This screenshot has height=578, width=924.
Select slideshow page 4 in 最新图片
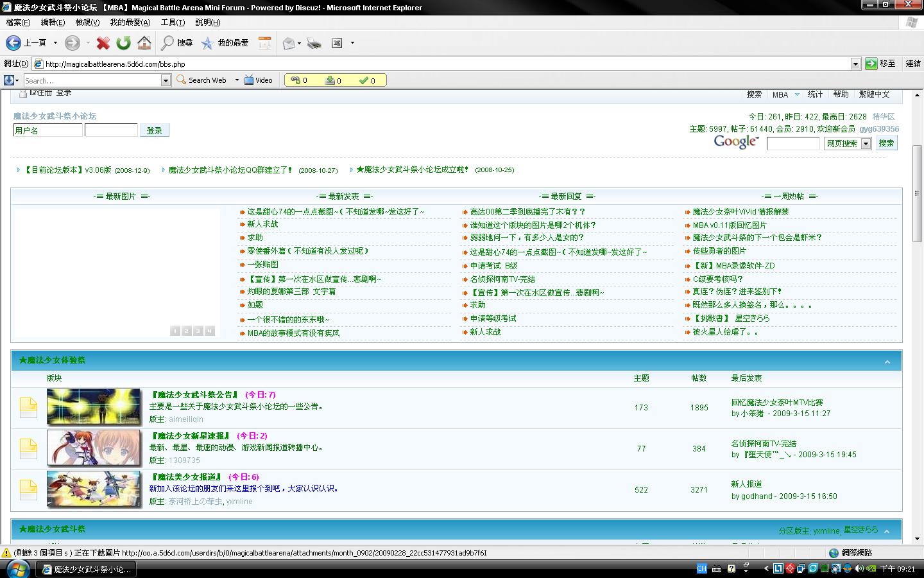click(x=209, y=331)
